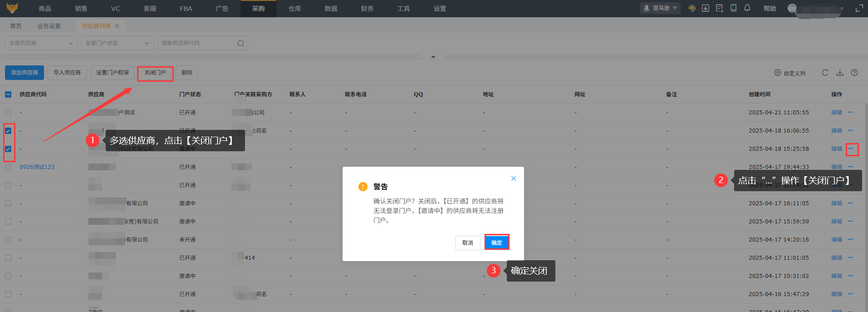Open more actions for row 2025-04-17 14:20:16

[x=850, y=239]
